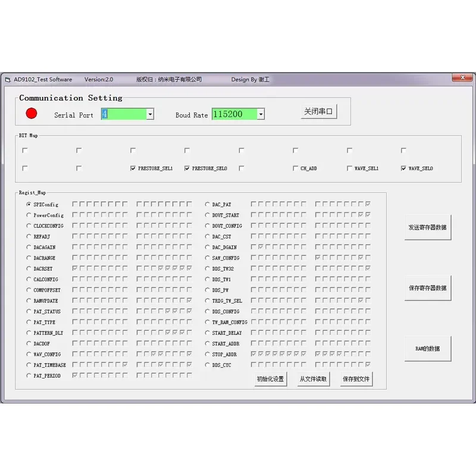
Task: Toggle the first bit checkbox in DACRSET row
Action: coord(75,268)
